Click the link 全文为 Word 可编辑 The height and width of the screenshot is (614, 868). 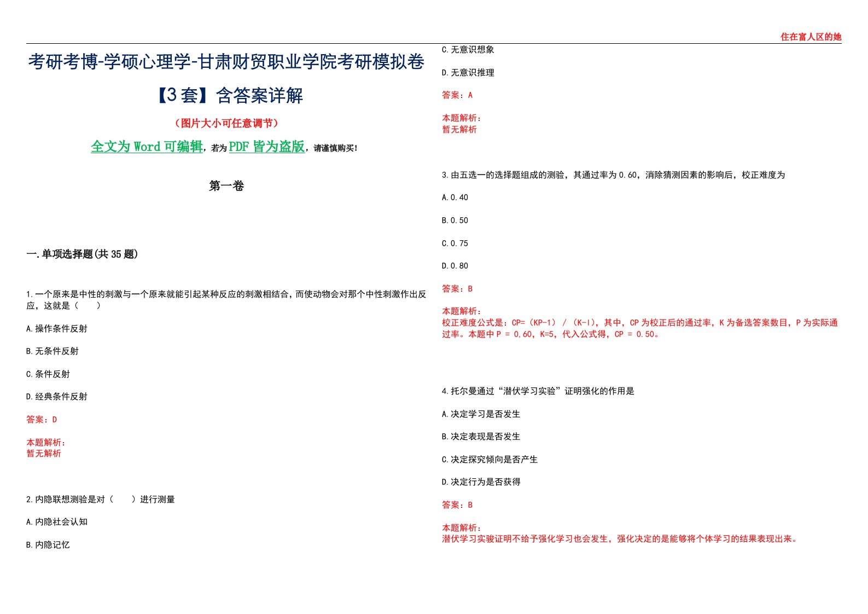147,147
